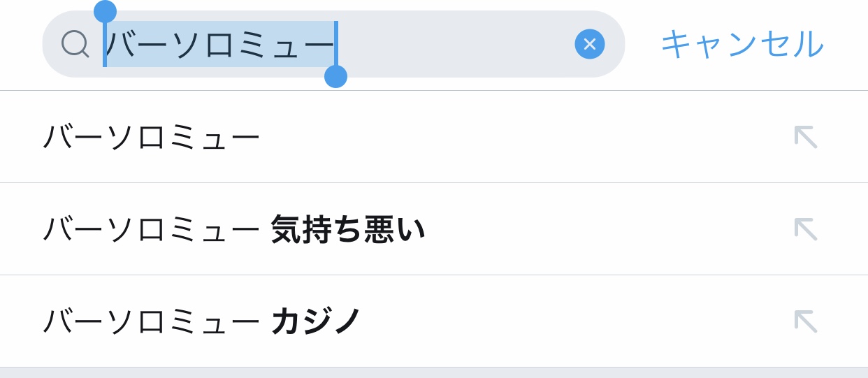
Task: Tap the fill-in arrow beside the first バーソロミュー suggestion
Action: [805, 137]
